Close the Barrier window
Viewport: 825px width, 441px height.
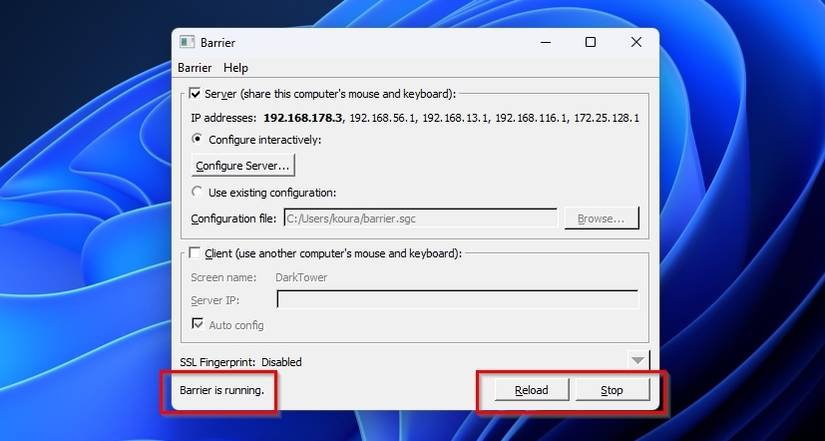coord(636,42)
